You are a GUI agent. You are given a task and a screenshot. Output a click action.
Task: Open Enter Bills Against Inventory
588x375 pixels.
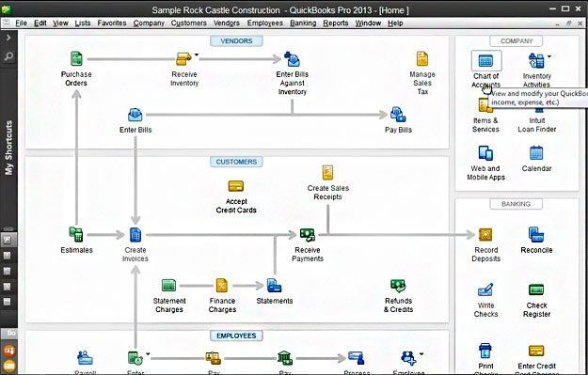(x=292, y=59)
